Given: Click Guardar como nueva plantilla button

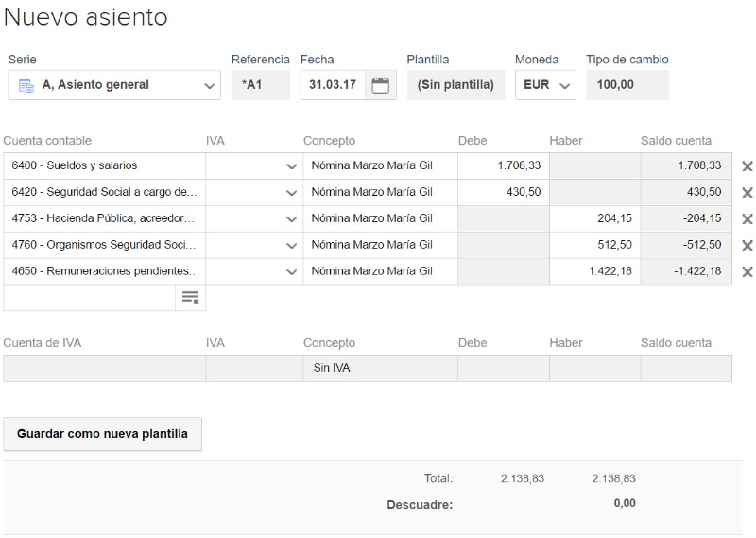Looking at the screenshot, I should pos(102,434).
